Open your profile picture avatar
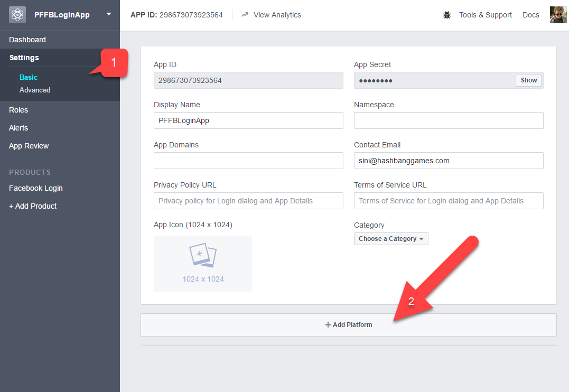The height and width of the screenshot is (392, 569). coord(558,15)
